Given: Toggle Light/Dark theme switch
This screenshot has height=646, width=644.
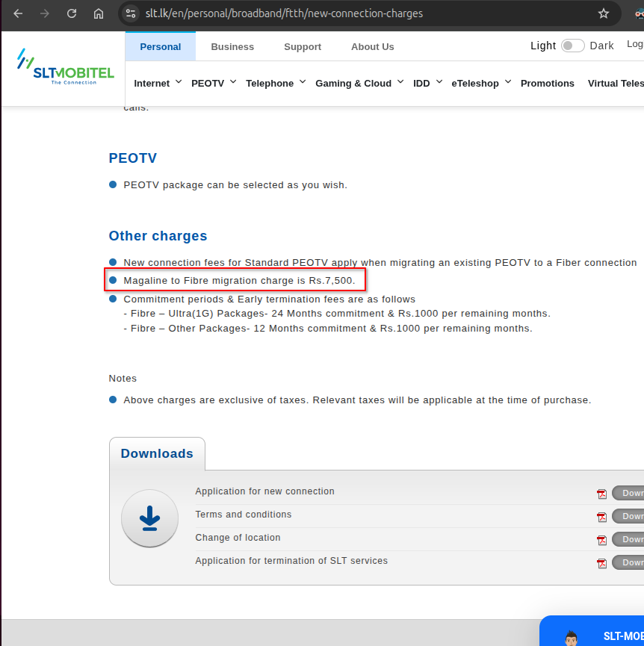Looking at the screenshot, I should (572, 46).
